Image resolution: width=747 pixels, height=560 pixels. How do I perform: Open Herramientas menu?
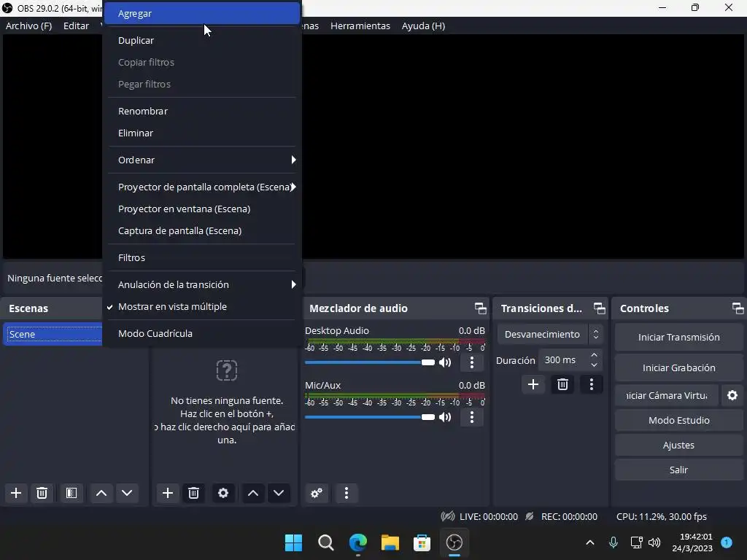tap(360, 26)
